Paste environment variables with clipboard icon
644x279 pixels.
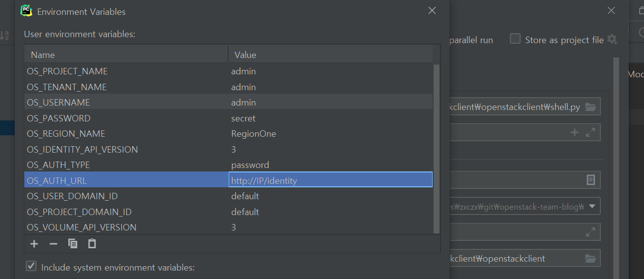(x=92, y=243)
